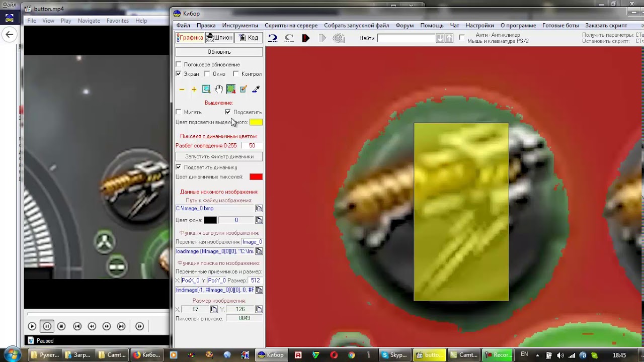This screenshot has width=644, height=362.
Task: Switch to the Шпион tab
Action: (x=219, y=38)
